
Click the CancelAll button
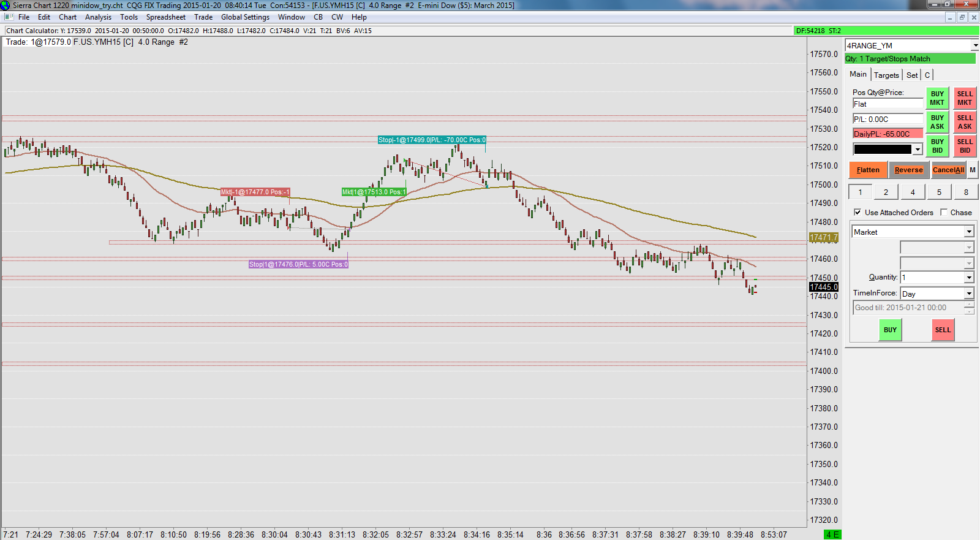tap(948, 170)
